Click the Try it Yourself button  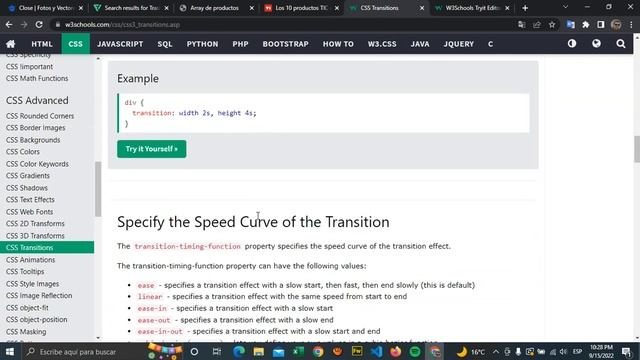pos(151,149)
